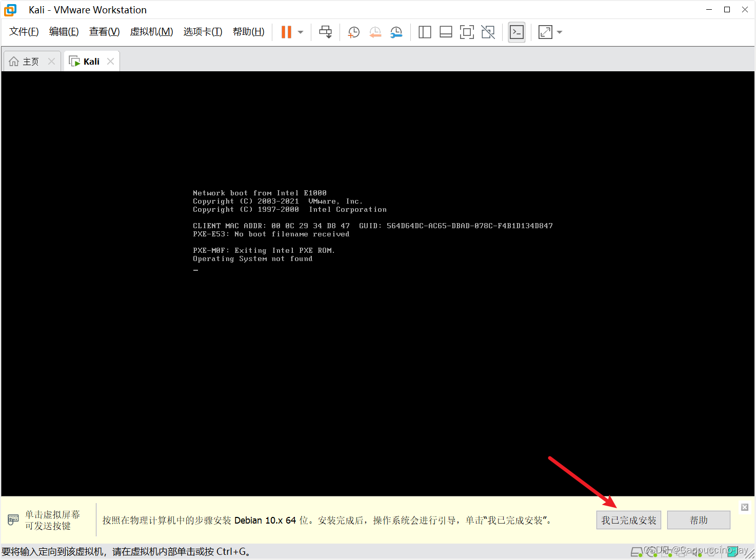Open the 选项卡(T) menu
The height and width of the screenshot is (560, 756).
pyautogui.click(x=203, y=32)
